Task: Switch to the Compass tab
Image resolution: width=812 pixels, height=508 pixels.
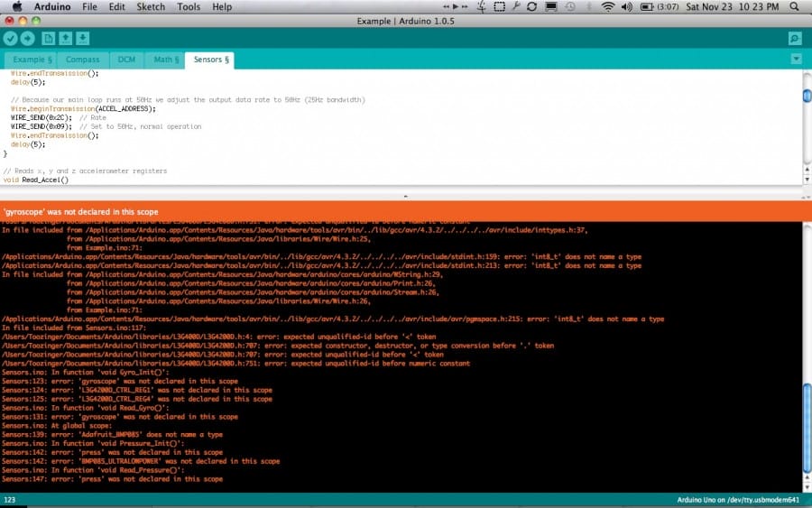Action: (83, 60)
